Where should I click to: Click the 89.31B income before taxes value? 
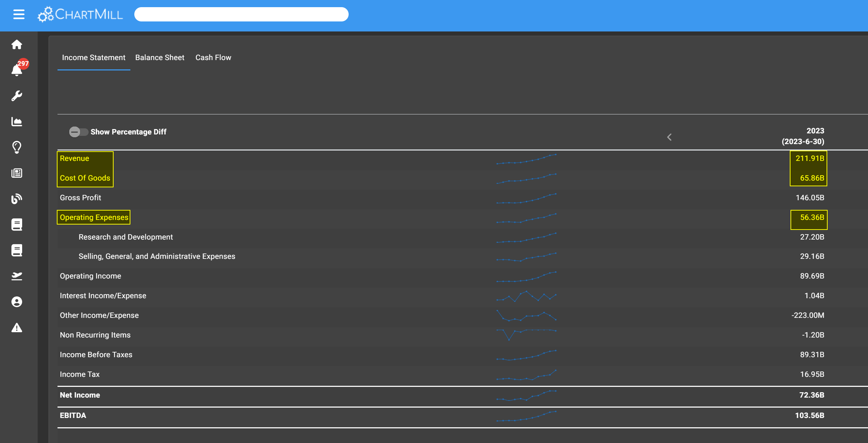(812, 355)
